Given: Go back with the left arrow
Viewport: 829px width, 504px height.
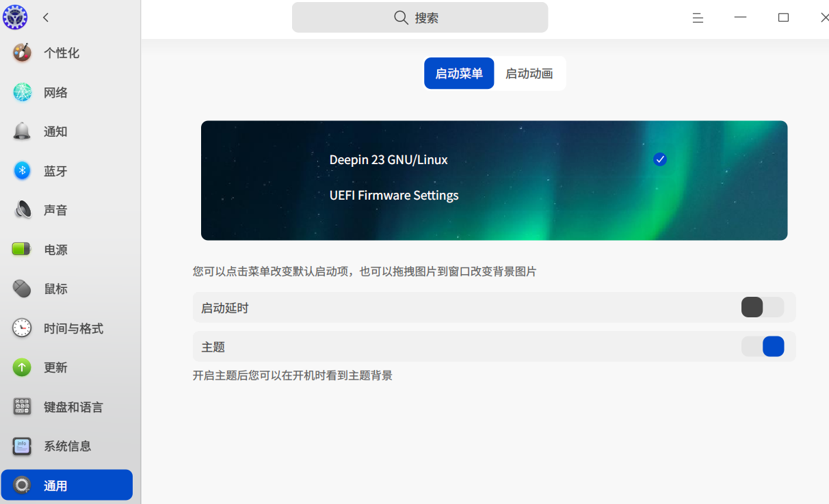Looking at the screenshot, I should (46, 18).
